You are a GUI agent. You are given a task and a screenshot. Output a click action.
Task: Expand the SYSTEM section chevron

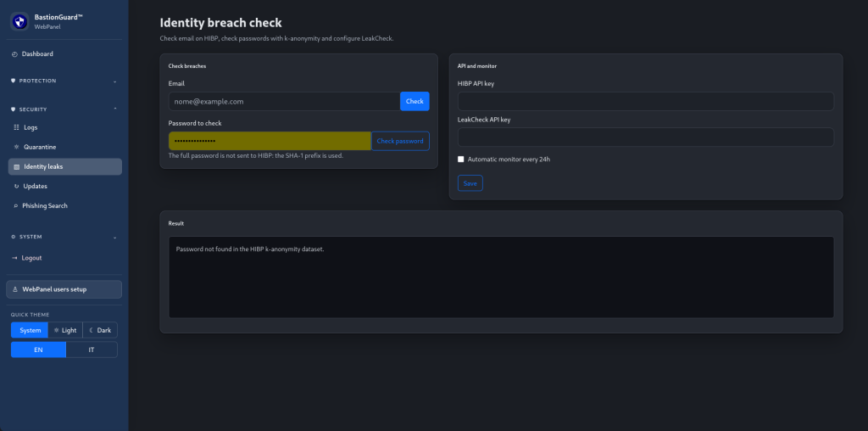click(114, 238)
